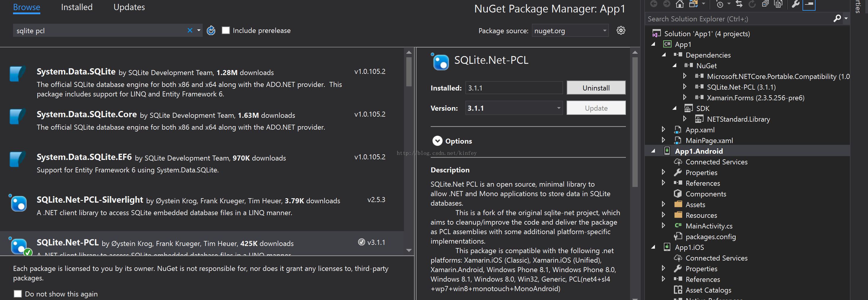Refresh NuGet search results with the refresh icon
This screenshot has width=868, height=300.
[211, 30]
